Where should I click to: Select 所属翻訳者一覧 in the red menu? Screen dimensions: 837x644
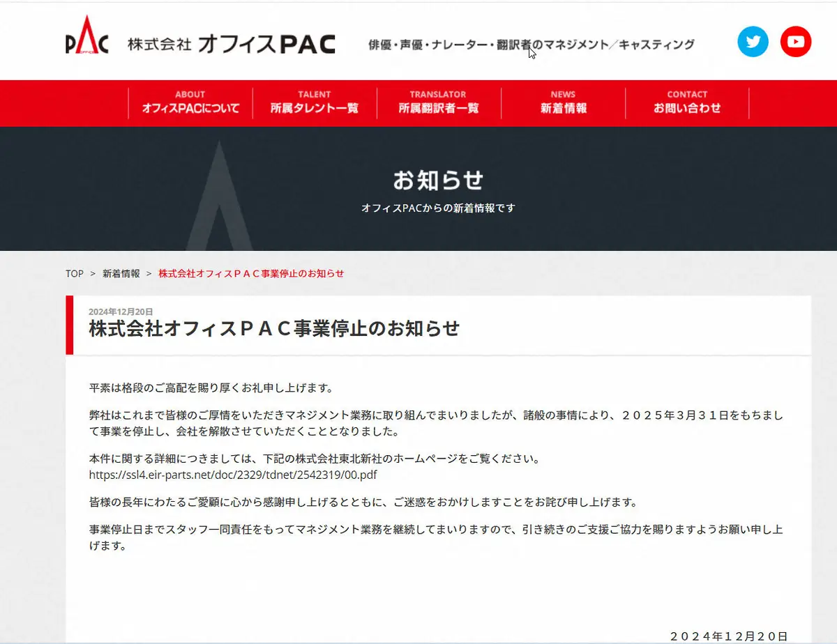[438, 103]
